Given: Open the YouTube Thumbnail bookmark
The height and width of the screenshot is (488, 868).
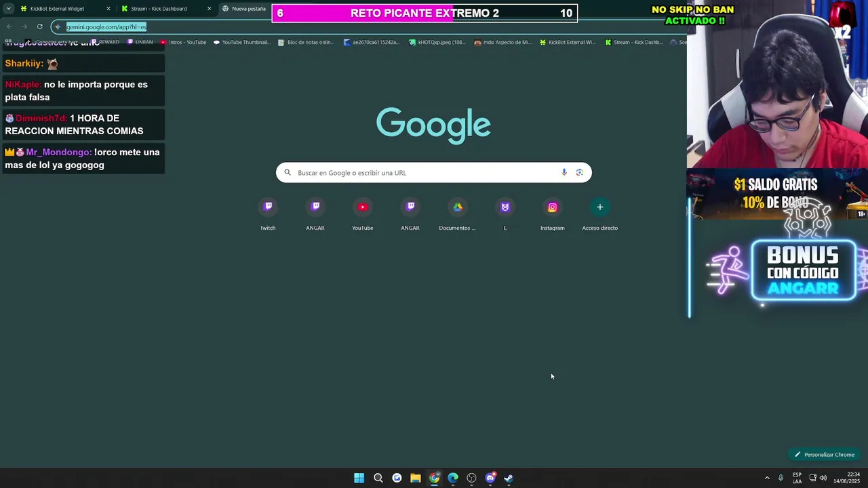Looking at the screenshot, I should coord(241,42).
